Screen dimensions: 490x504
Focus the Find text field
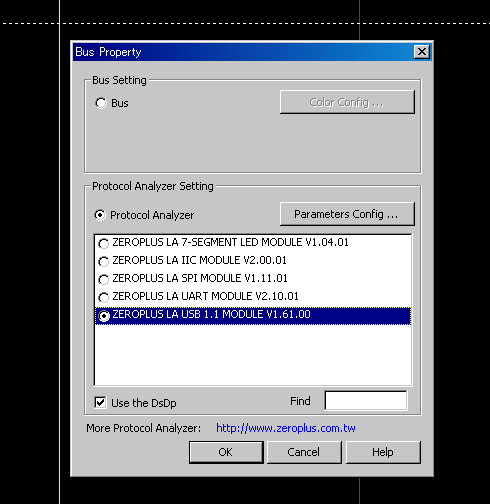(366, 401)
